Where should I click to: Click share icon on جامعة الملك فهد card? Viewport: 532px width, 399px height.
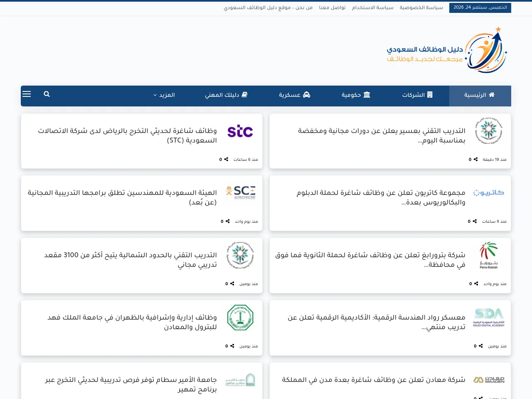point(232,346)
